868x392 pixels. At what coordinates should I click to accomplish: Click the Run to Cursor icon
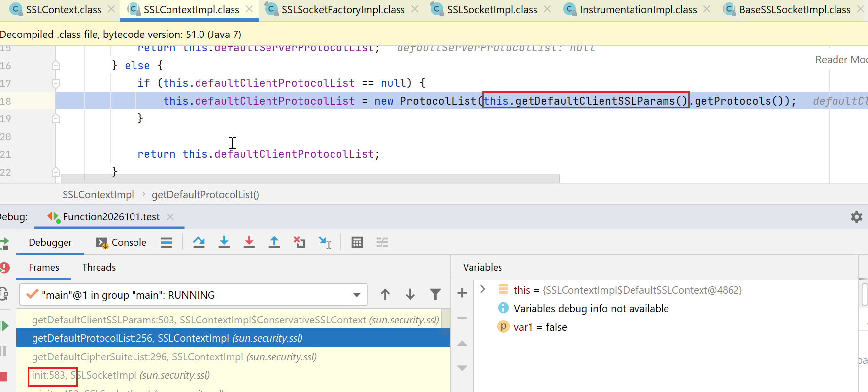point(325,242)
